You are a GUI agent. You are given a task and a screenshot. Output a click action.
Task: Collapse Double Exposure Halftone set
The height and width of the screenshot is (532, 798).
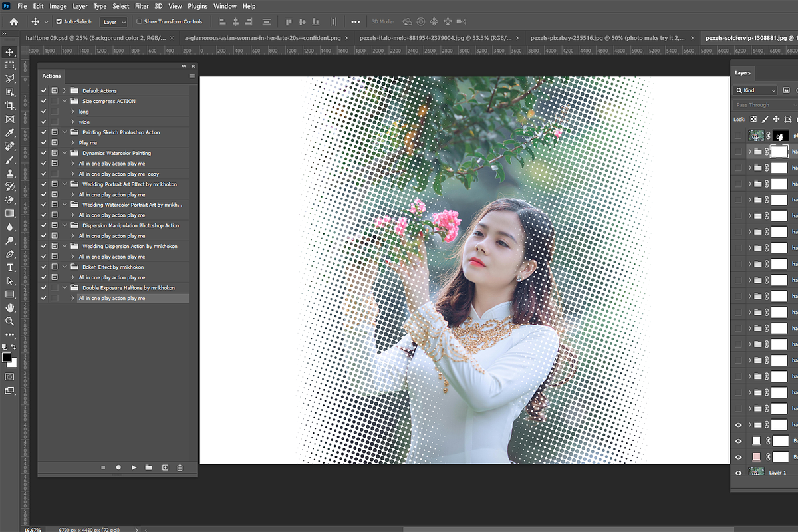coord(65,288)
